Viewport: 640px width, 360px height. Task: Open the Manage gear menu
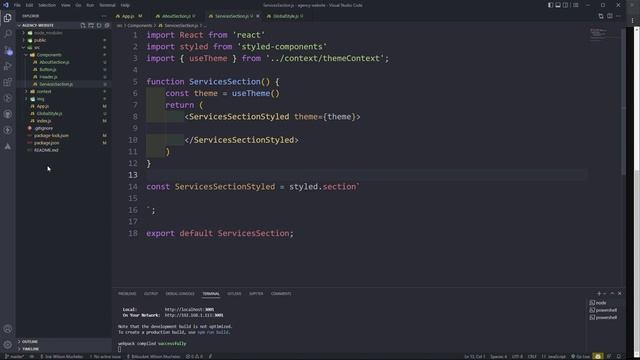7,345
